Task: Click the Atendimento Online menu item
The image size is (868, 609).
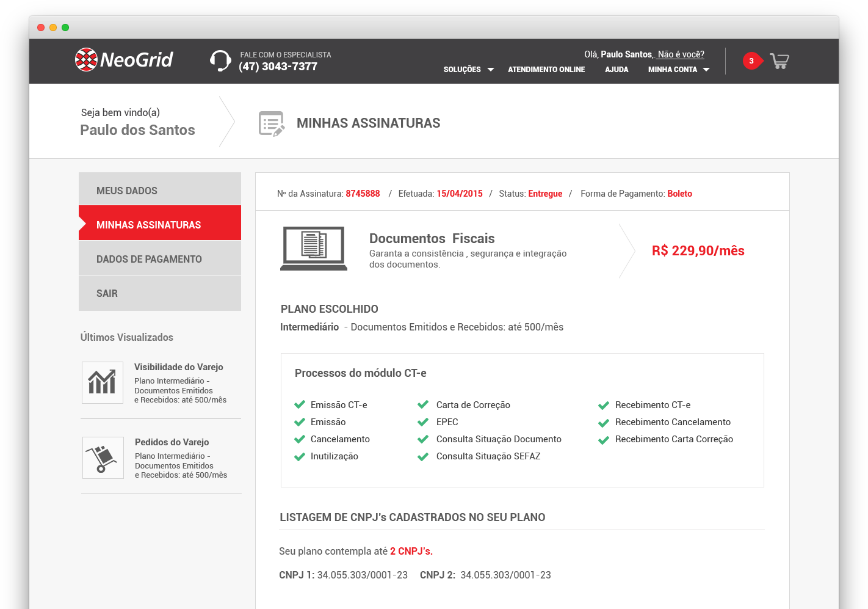Action: click(546, 69)
